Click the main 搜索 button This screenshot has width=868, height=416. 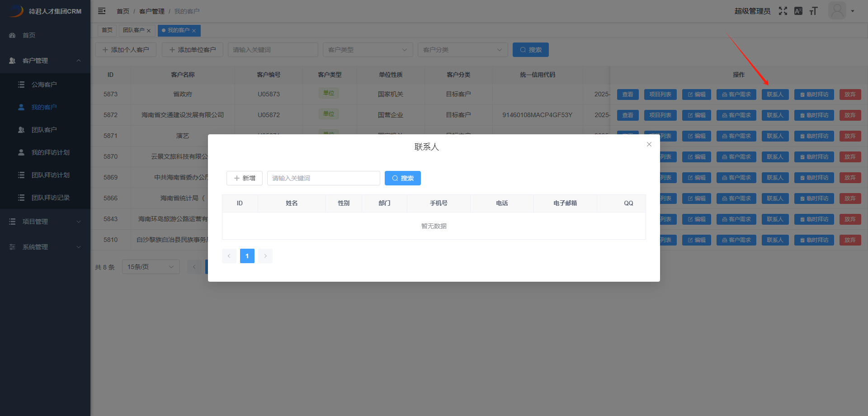[x=531, y=50]
